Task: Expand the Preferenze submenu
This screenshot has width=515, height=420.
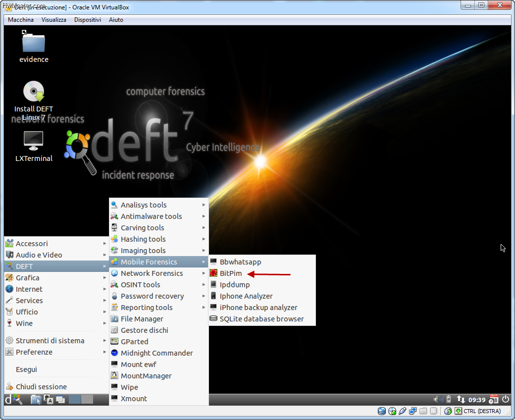Action: click(x=56, y=352)
